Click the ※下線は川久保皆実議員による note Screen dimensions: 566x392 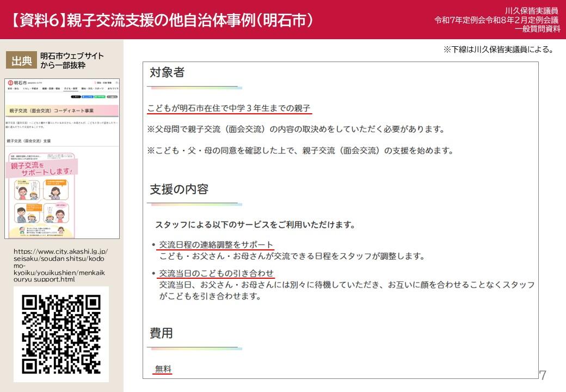(498, 50)
